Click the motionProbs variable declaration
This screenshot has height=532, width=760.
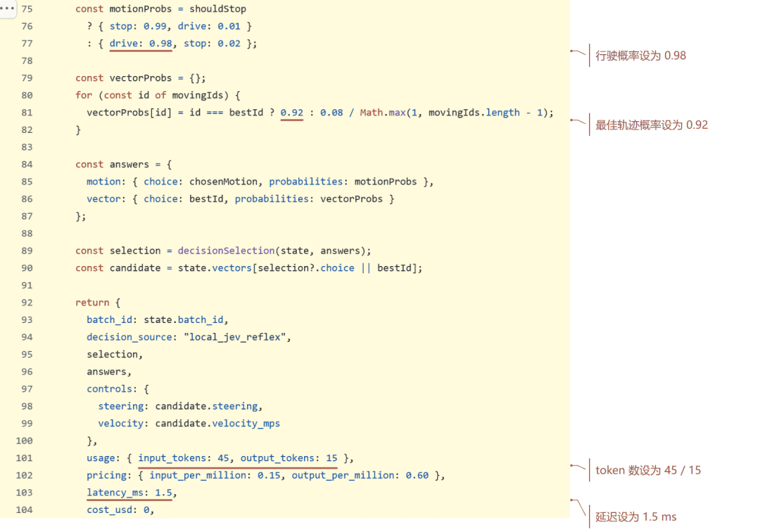(x=141, y=9)
